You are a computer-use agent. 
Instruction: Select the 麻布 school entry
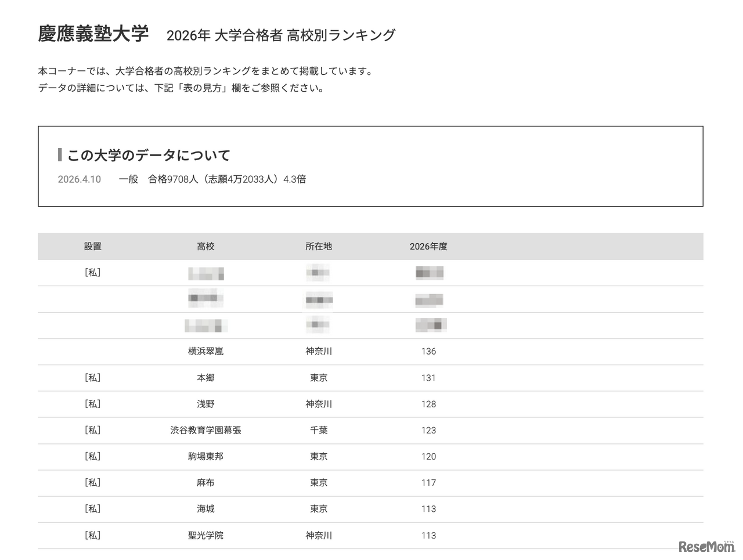tap(206, 483)
